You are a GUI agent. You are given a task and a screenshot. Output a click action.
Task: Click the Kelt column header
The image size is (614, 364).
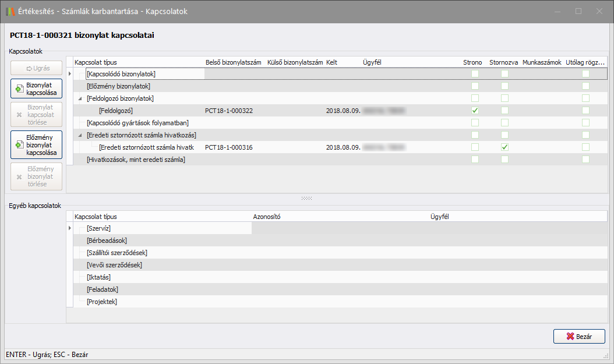[x=332, y=62]
